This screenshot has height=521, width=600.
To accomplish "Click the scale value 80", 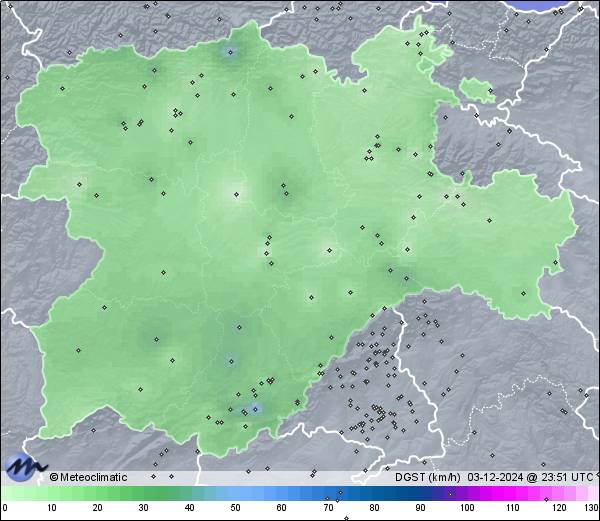I will tap(374, 508).
